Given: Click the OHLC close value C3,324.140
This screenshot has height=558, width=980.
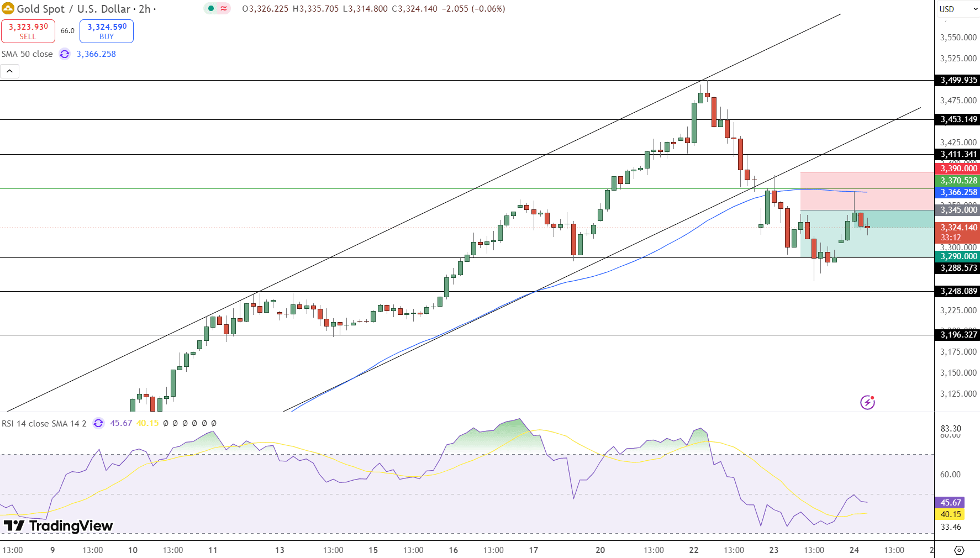Looking at the screenshot, I should (x=415, y=9).
